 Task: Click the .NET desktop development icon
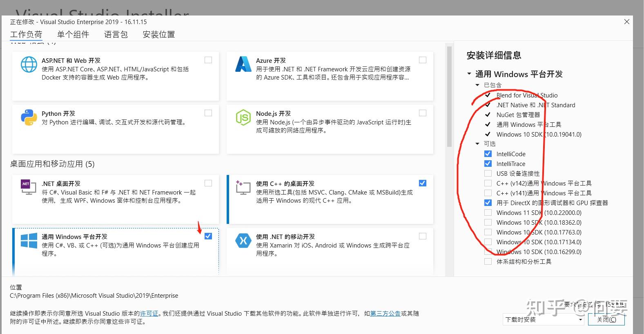[x=29, y=187]
